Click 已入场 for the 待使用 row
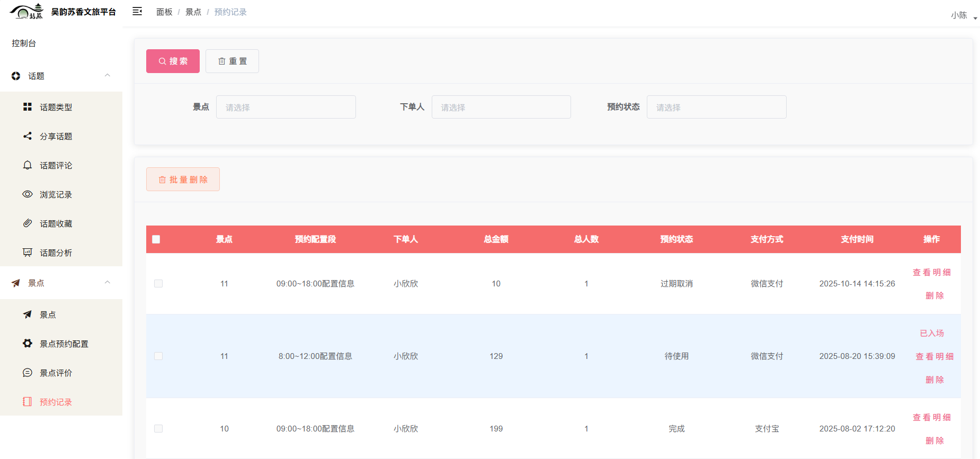The height and width of the screenshot is (459, 980). pyautogui.click(x=932, y=333)
